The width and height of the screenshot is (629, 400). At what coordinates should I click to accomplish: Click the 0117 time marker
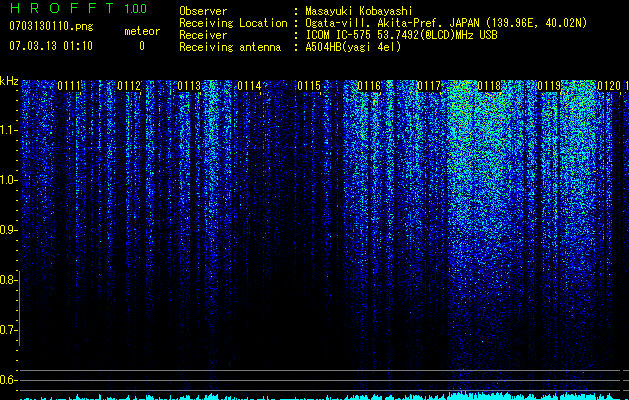(x=429, y=86)
